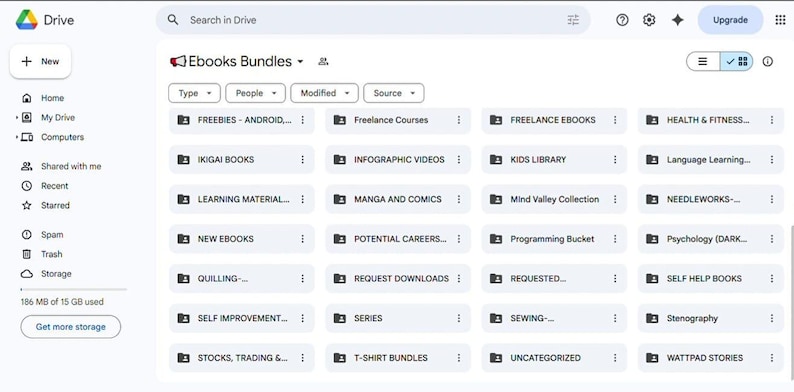Open the Help question mark icon

[622, 20]
